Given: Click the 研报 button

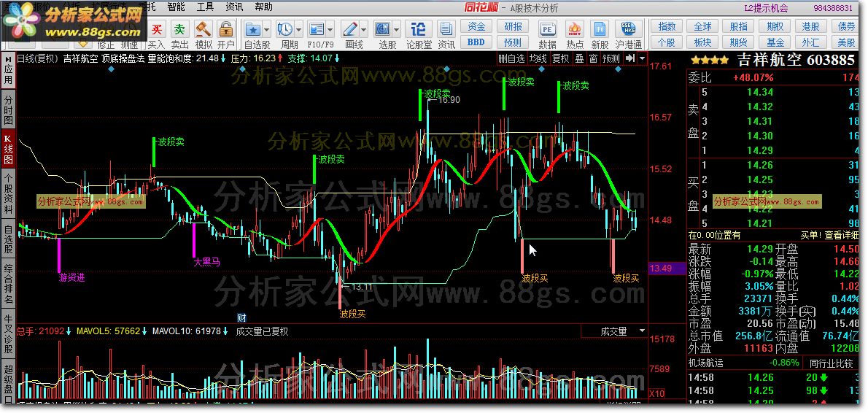Looking at the screenshot, I should (513, 26).
